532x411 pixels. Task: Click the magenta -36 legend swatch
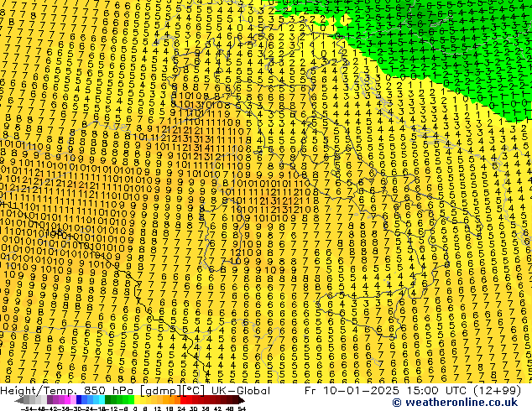tap(67, 399)
